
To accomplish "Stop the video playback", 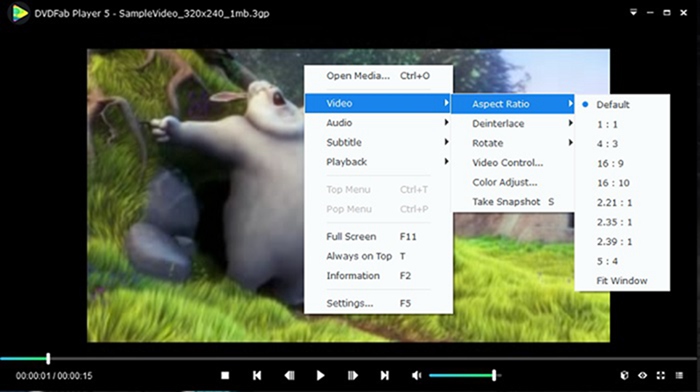I will coord(225,375).
